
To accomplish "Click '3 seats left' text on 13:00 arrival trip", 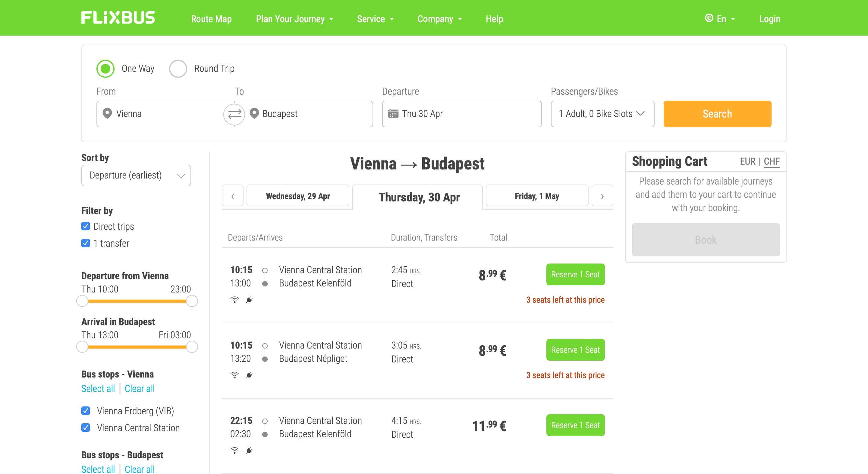I will click(565, 300).
